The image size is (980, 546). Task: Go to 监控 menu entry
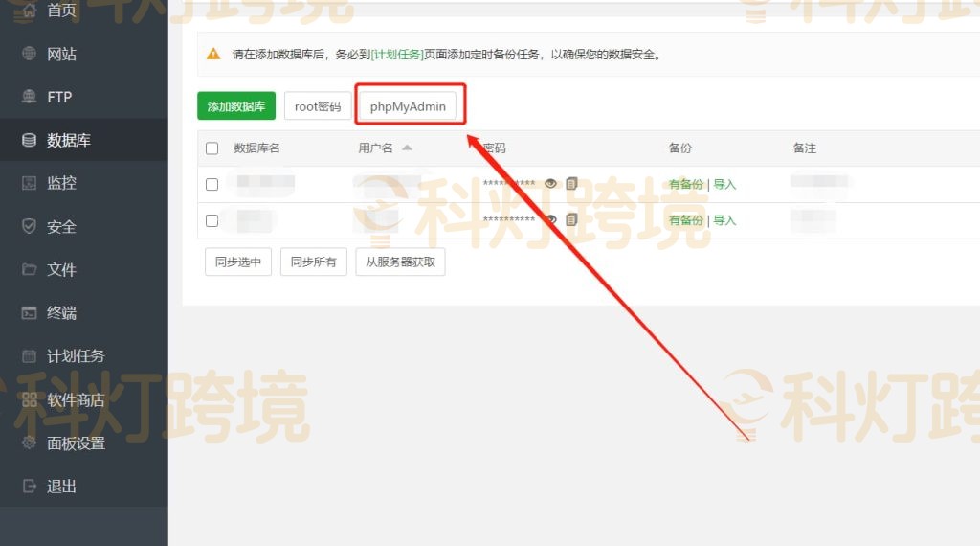84,183
